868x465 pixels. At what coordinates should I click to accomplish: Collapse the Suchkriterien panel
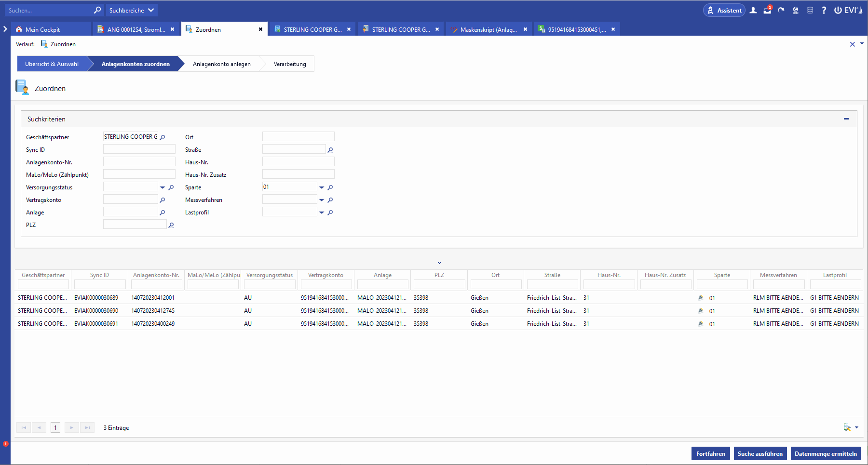[x=846, y=119]
